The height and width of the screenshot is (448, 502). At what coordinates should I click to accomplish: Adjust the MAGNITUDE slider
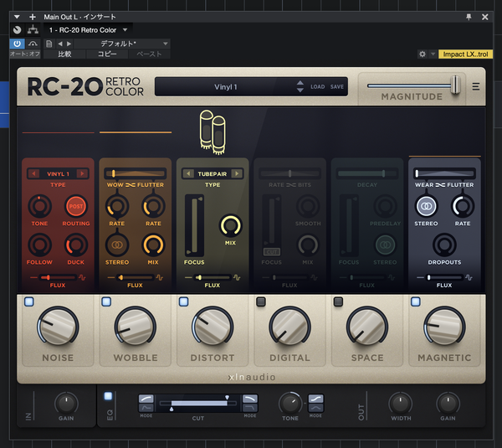pyautogui.click(x=455, y=85)
